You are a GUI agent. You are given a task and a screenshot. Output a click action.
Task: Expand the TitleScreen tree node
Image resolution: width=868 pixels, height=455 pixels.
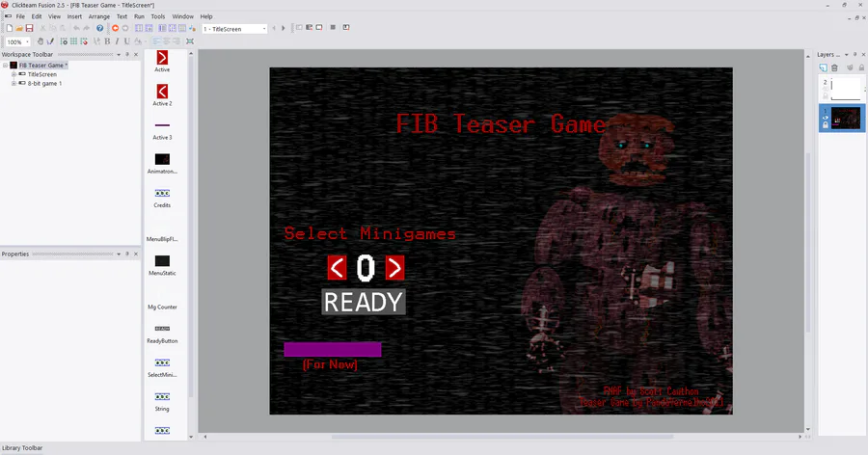pos(14,74)
